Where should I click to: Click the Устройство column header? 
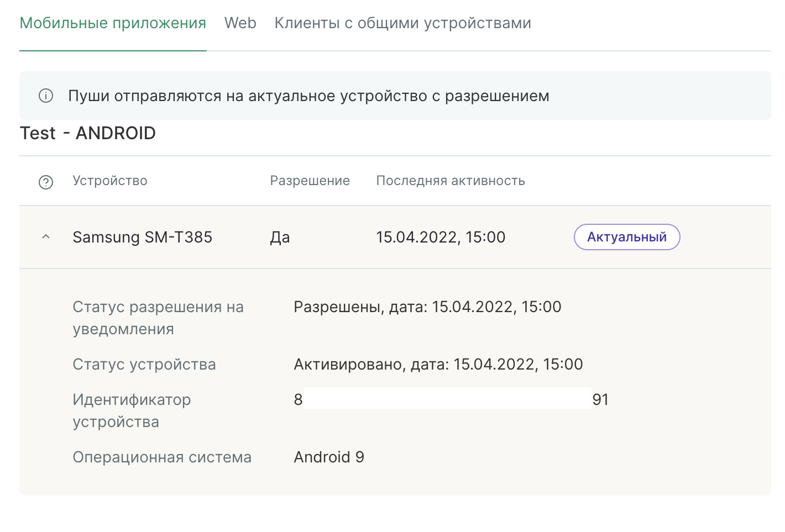110,181
